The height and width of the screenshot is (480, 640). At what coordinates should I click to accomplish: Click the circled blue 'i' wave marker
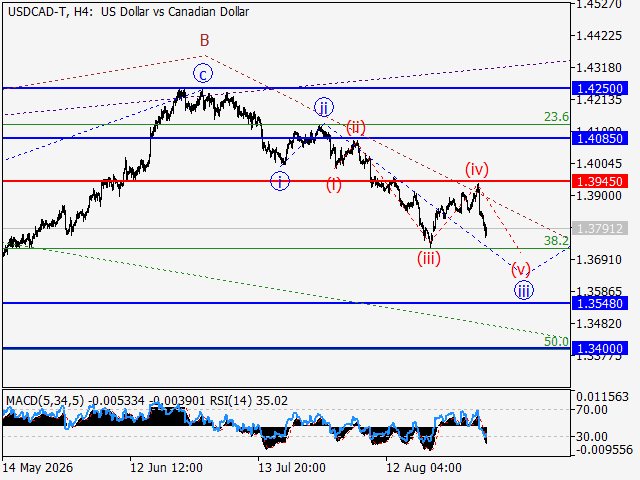coord(280,181)
